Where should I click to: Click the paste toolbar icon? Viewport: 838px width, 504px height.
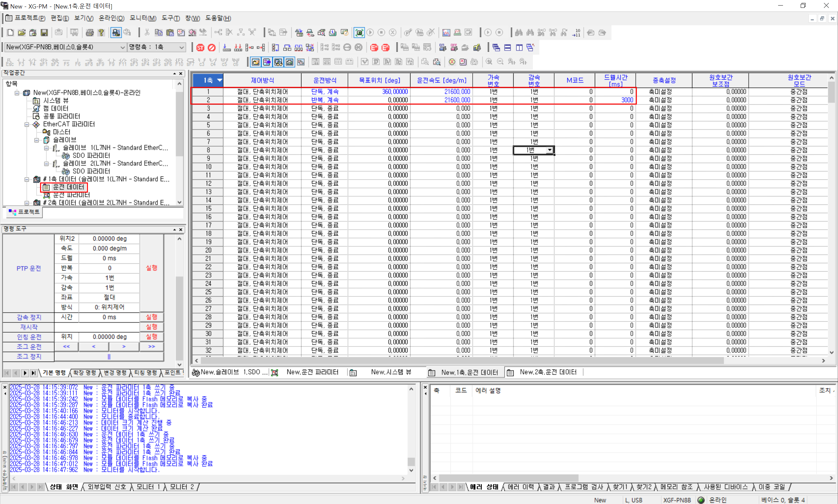pyautogui.click(x=170, y=32)
